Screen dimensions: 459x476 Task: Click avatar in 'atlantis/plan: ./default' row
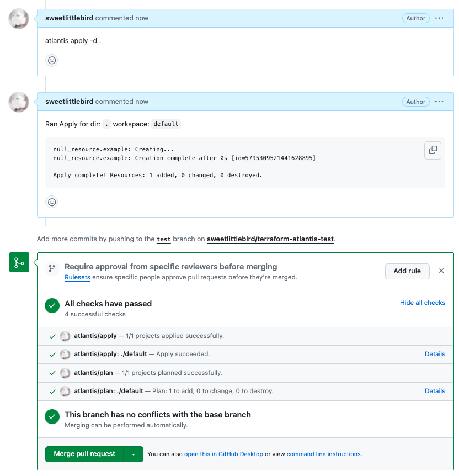coord(65,392)
